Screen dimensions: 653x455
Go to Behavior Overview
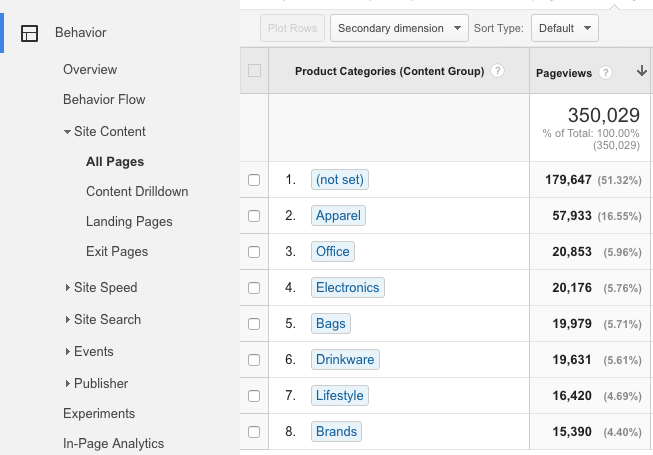90,70
